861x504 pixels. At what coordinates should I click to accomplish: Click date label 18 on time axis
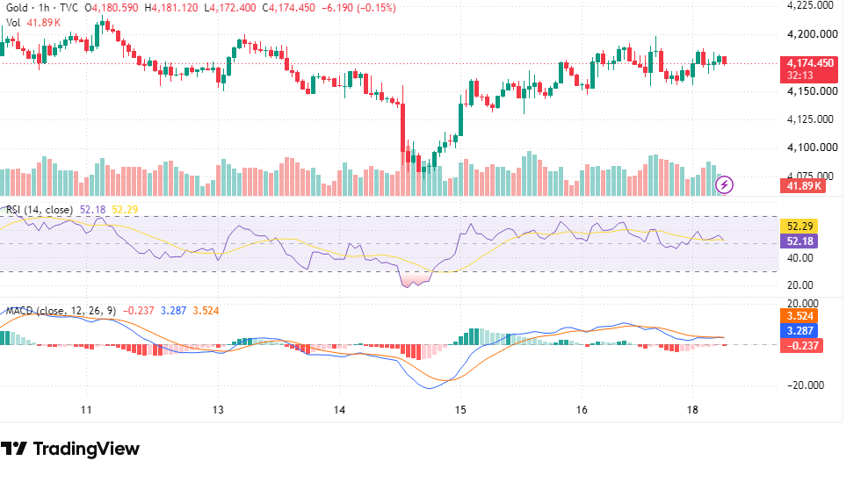692,409
